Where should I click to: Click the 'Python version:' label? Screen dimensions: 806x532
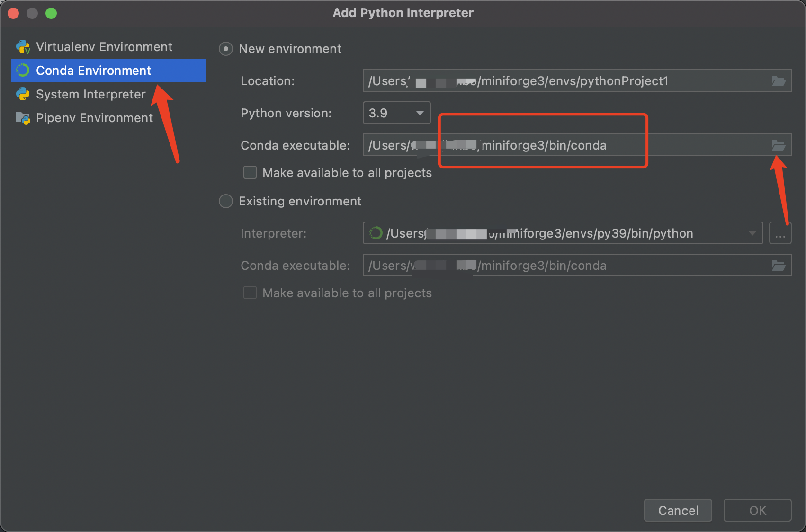point(286,113)
